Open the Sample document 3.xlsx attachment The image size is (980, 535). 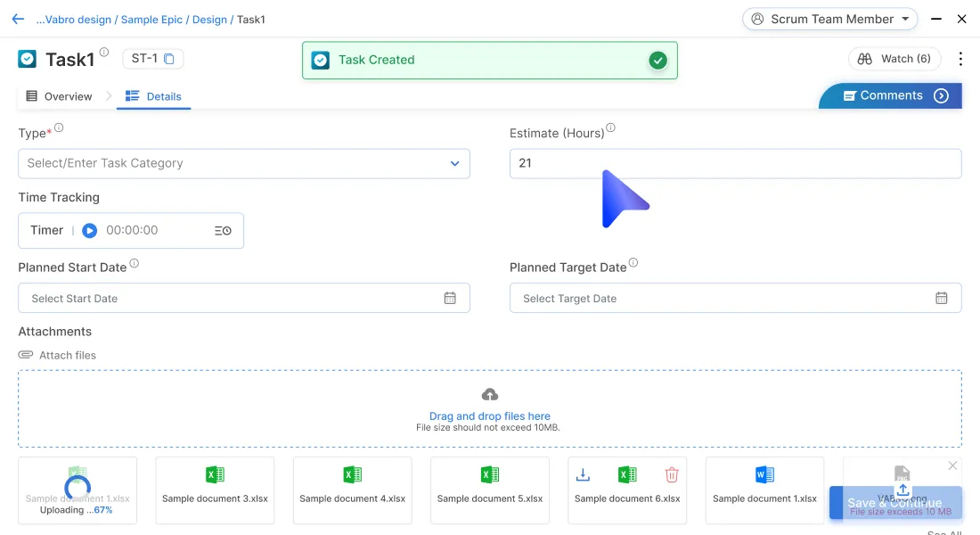[x=215, y=490]
